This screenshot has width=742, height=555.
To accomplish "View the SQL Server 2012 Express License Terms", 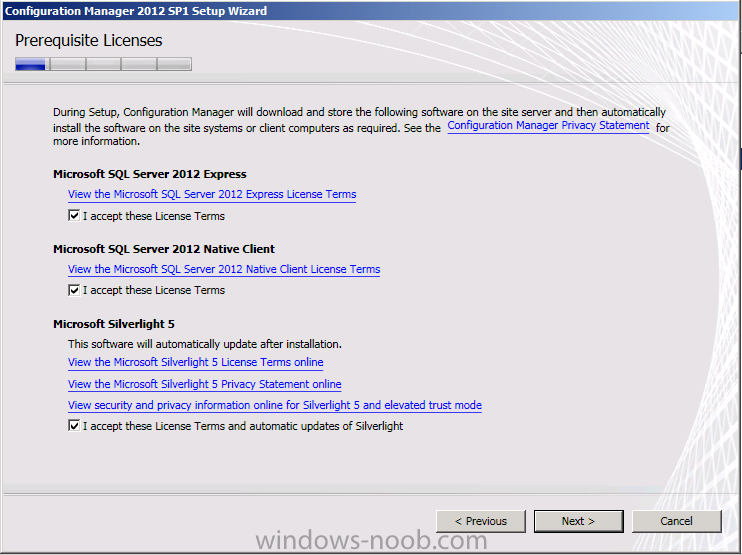I will pyautogui.click(x=212, y=194).
